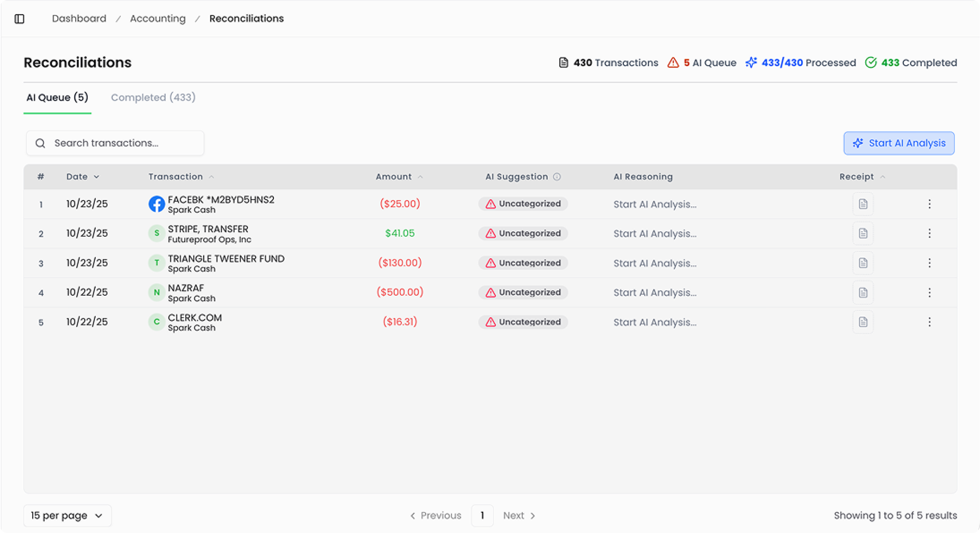Go to Accounting breadcrumb link
980x533 pixels.
click(x=158, y=19)
